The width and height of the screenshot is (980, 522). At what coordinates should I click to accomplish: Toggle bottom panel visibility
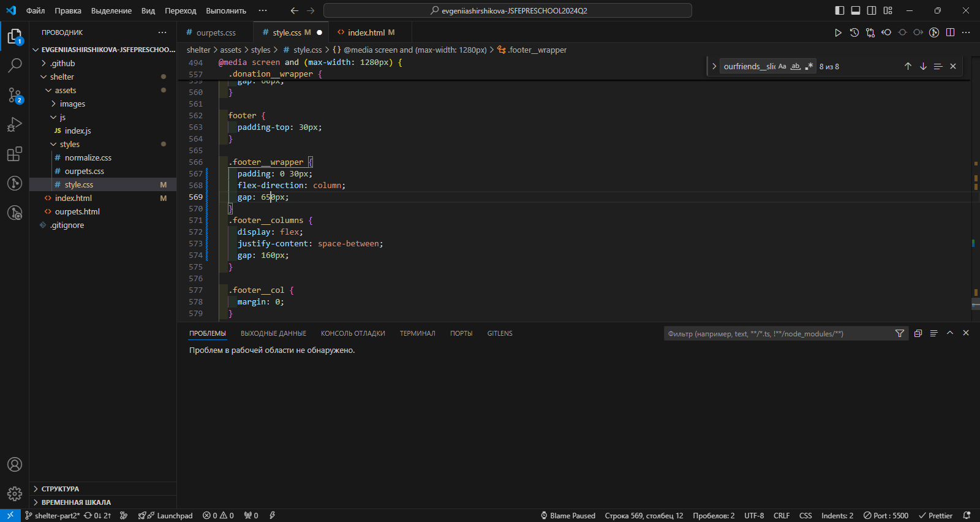856,10
